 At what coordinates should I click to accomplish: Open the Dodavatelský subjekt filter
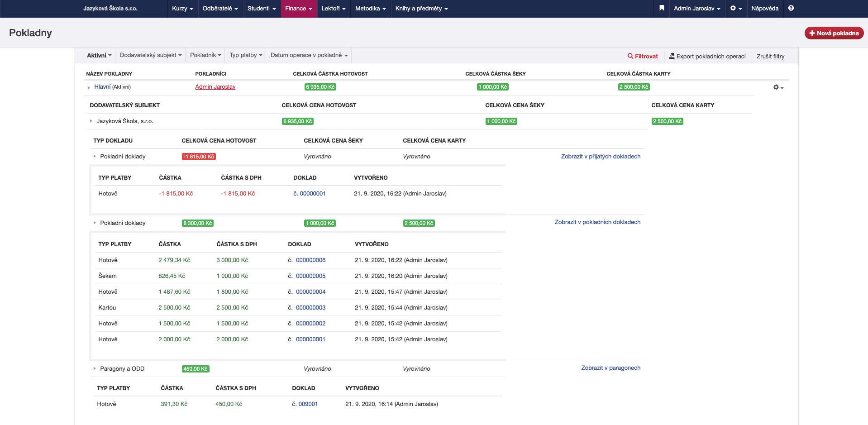coord(151,55)
